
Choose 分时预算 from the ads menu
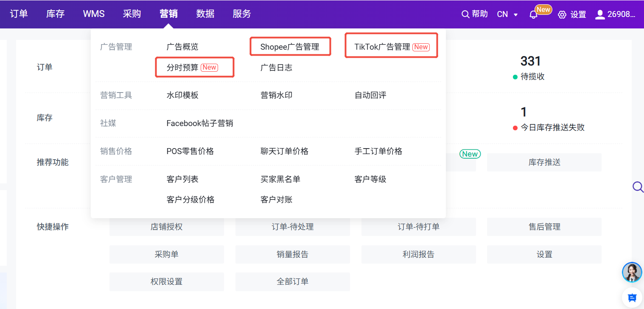[x=182, y=67]
